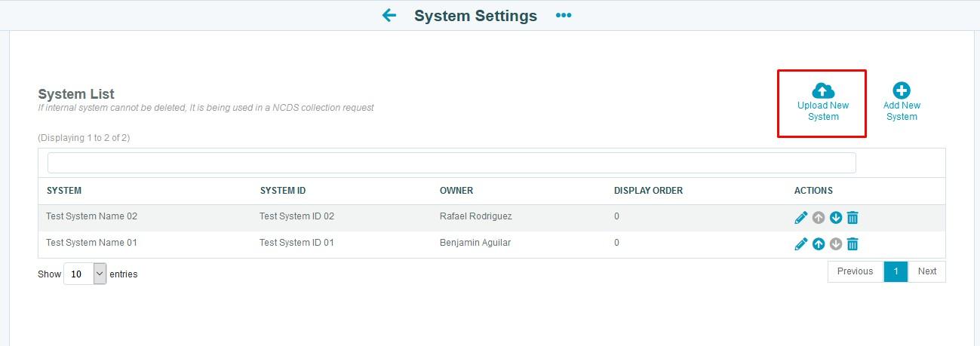The width and height of the screenshot is (980, 346).
Task: Delete Test System Name 02 with trash icon
Action: click(853, 218)
